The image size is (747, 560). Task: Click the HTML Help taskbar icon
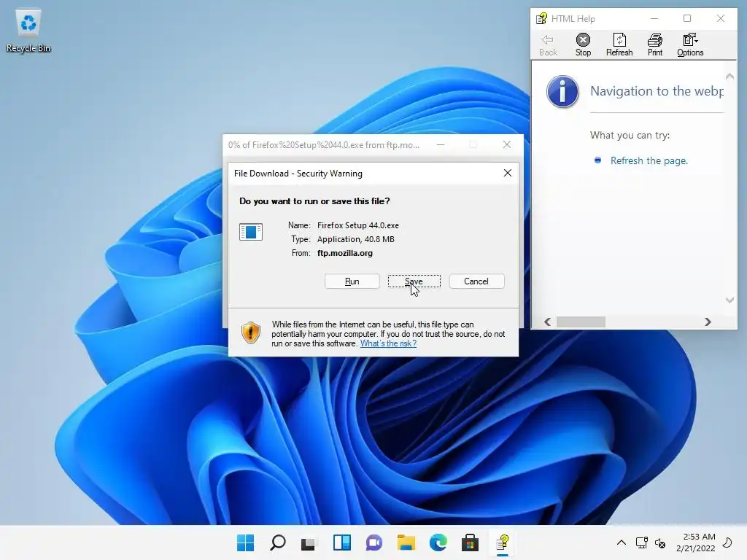click(x=503, y=542)
